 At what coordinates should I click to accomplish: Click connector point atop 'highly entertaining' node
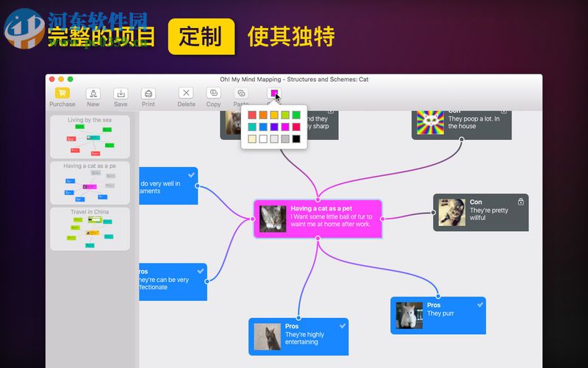[298, 318]
